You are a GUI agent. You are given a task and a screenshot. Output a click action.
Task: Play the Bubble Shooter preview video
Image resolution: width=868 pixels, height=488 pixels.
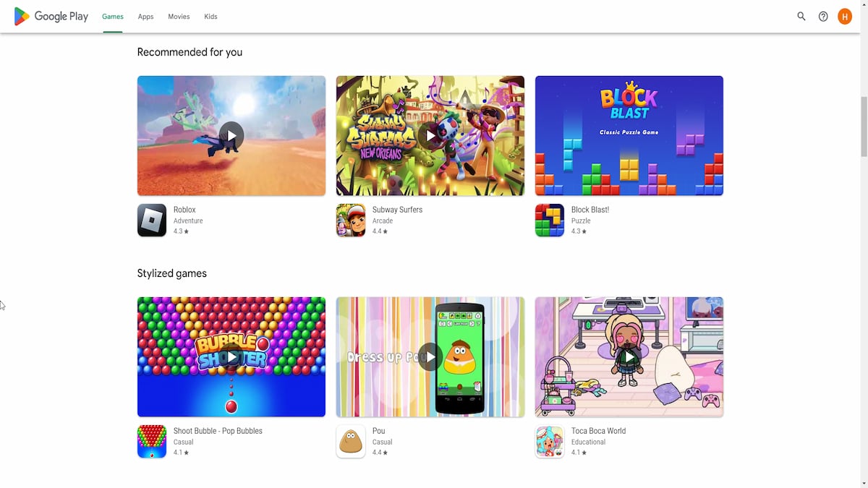click(231, 356)
